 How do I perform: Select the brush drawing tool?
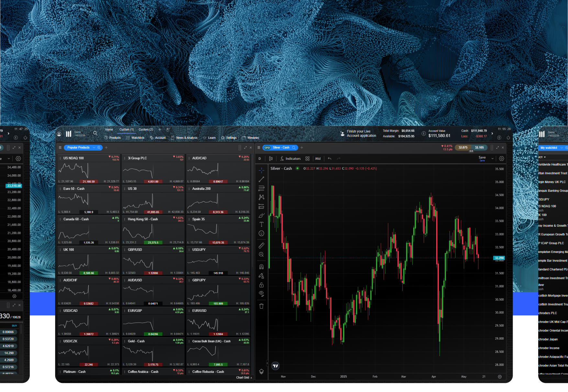click(262, 215)
